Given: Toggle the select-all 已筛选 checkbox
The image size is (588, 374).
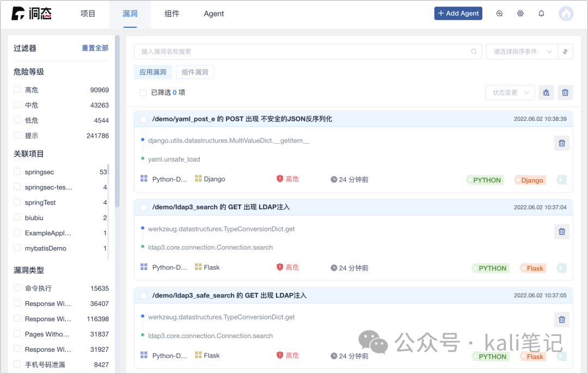Looking at the screenshot, I should pos(143,93).
